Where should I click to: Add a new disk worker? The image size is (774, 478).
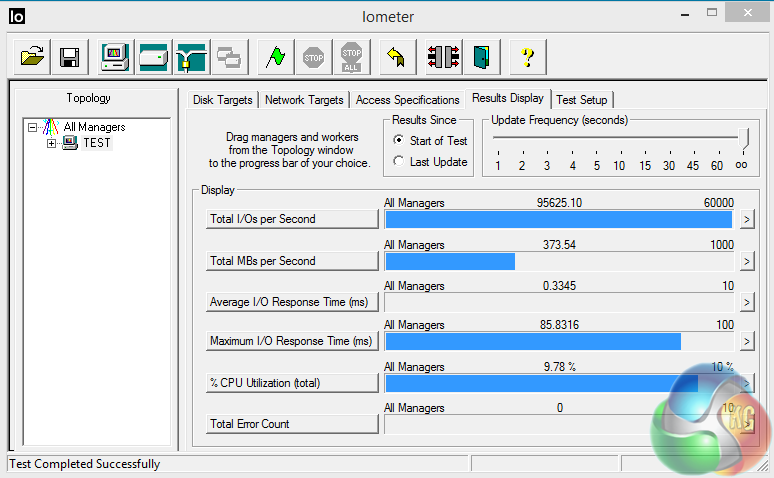point(154,57)
